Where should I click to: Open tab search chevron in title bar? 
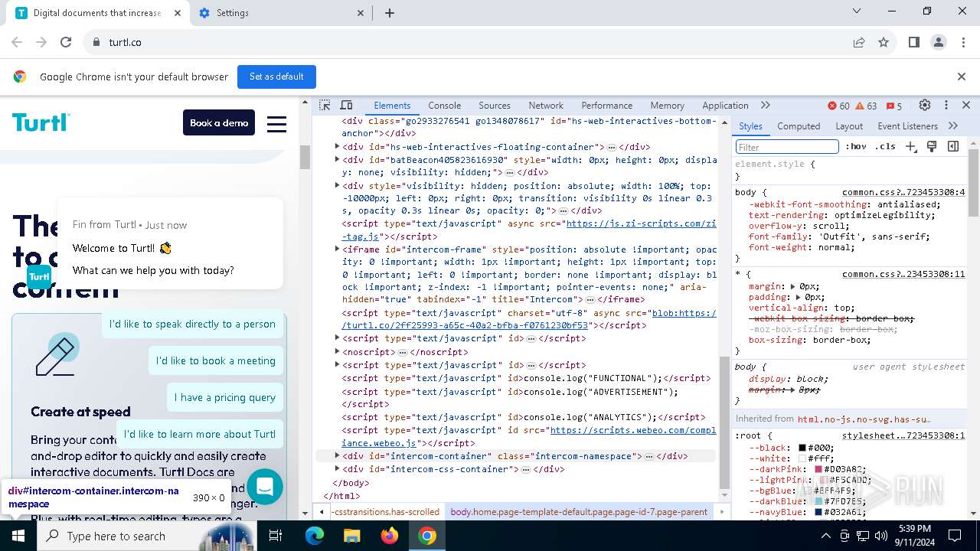coord(857,11)
